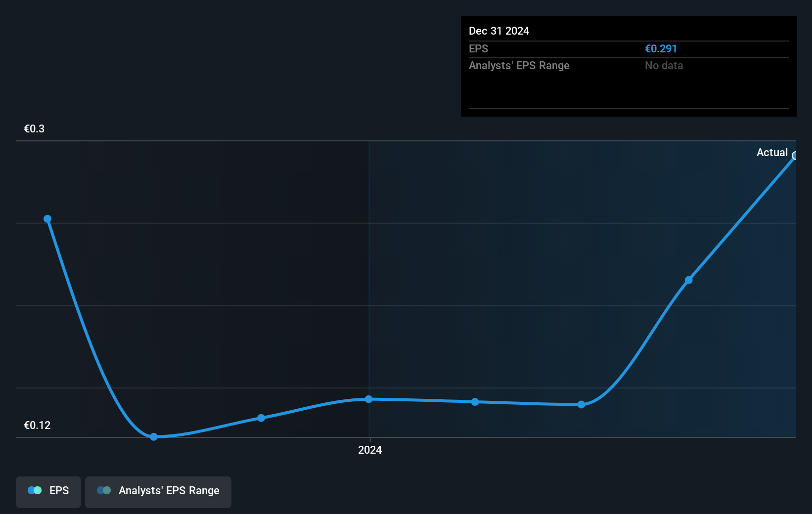
Task: Click the No data value in tooltip
Action: (664, 65)
